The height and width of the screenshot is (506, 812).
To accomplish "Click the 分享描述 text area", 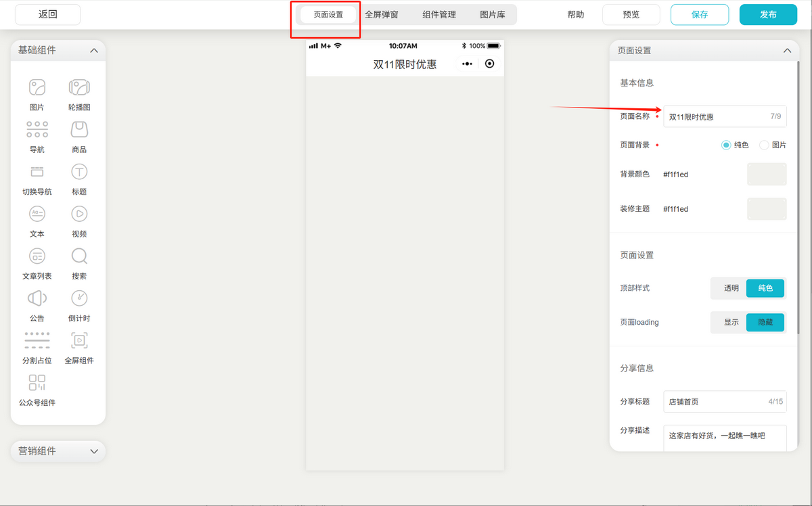I will coord(725,437).
